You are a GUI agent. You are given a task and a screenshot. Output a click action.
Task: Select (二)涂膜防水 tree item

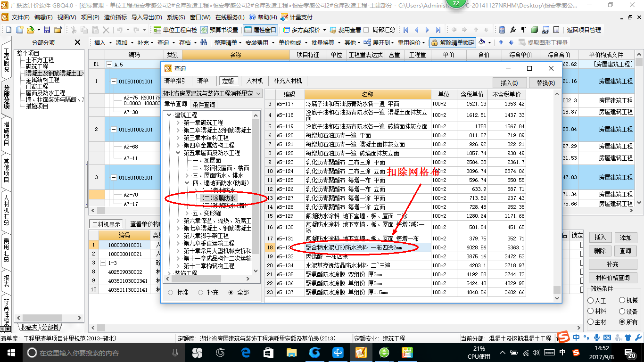[x=218, y=198]
